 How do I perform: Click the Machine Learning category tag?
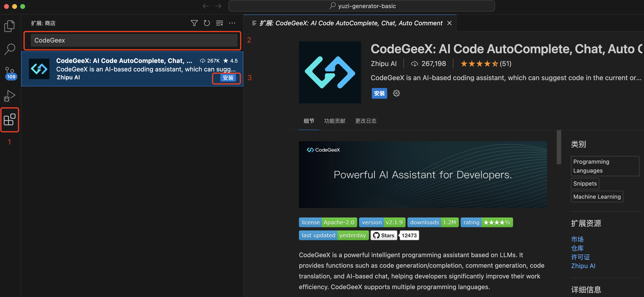pos(597,197)
